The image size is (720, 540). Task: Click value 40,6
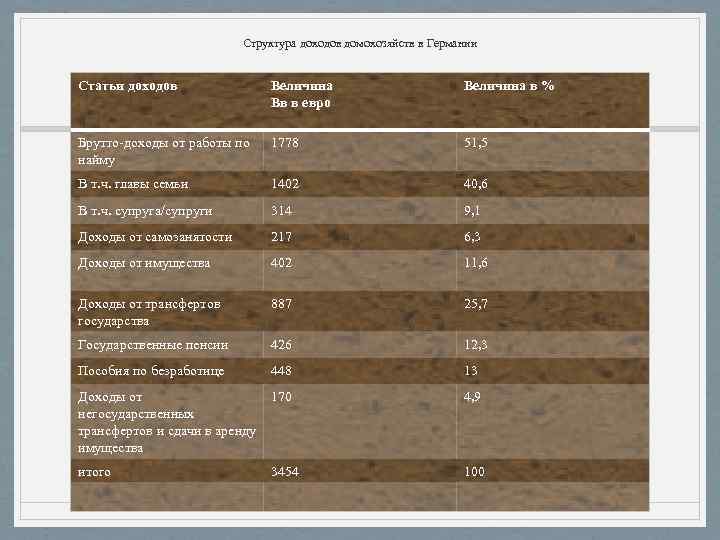coord(476,184)
